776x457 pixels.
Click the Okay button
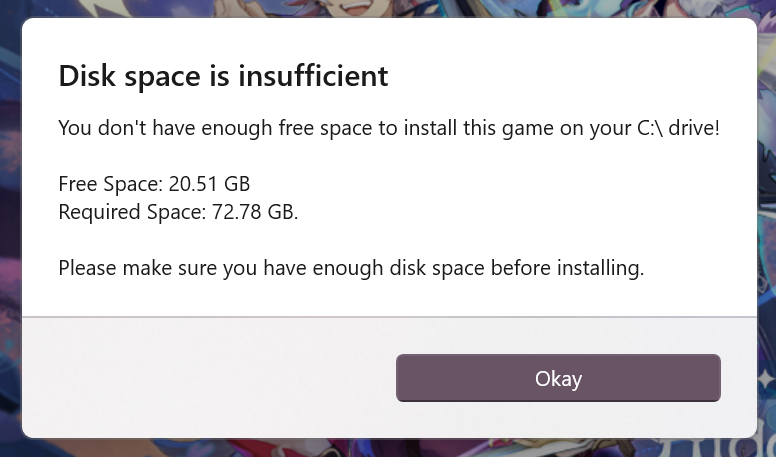click(558, 378)
